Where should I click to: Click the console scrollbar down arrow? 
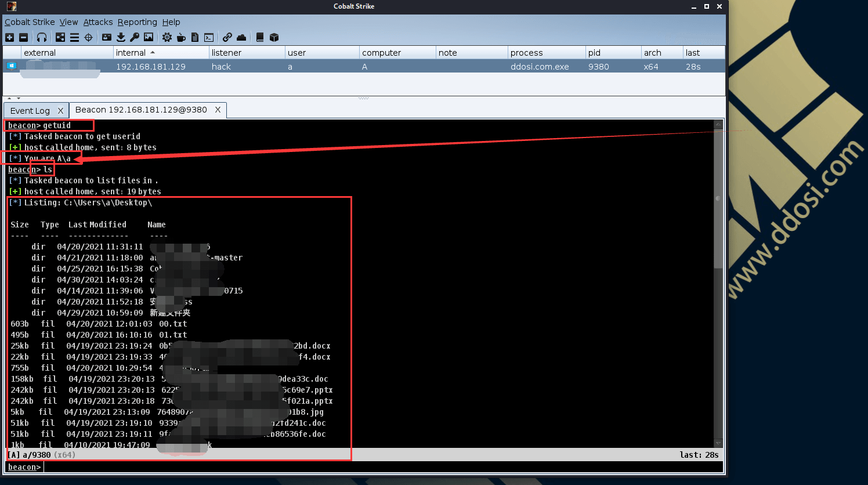[x=718, y=443]
